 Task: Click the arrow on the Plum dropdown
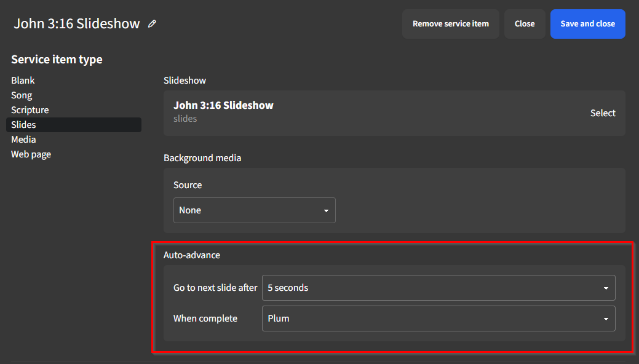tap(606, 318)
